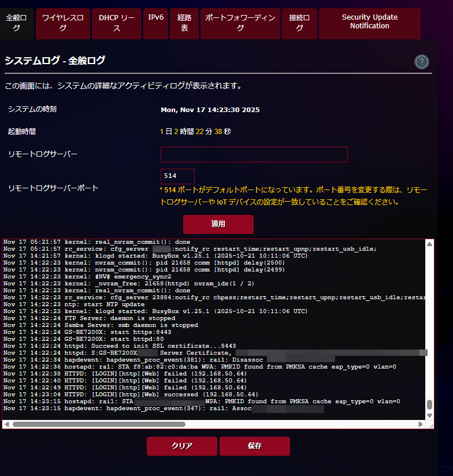Select the 全般ログ tab

coord(16,23)
